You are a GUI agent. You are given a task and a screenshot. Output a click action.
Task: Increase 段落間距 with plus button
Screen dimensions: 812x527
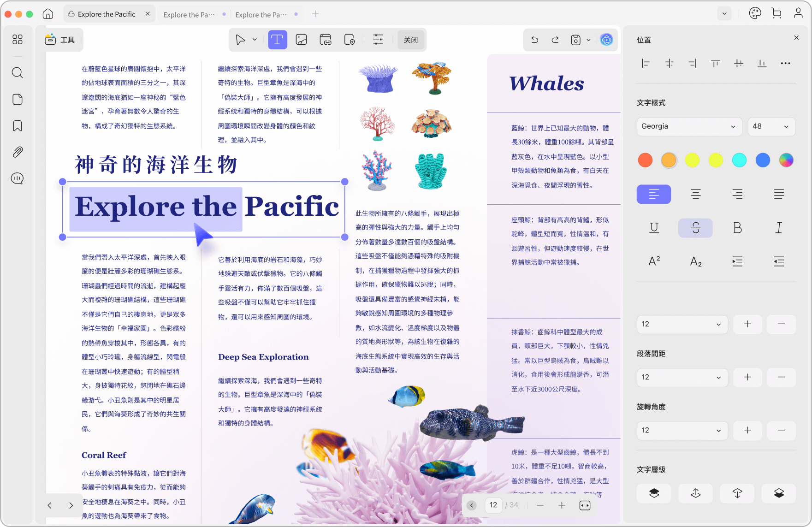(747, 377)
